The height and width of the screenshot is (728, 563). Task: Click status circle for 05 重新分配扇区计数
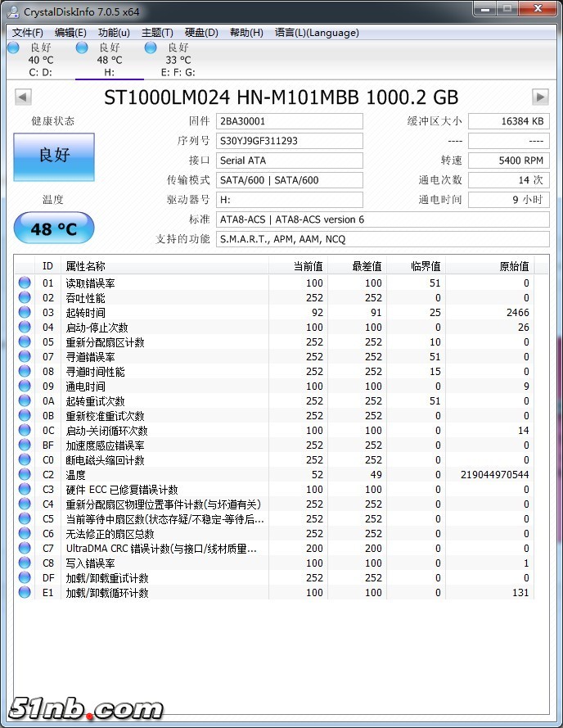[x=25, y=341]
